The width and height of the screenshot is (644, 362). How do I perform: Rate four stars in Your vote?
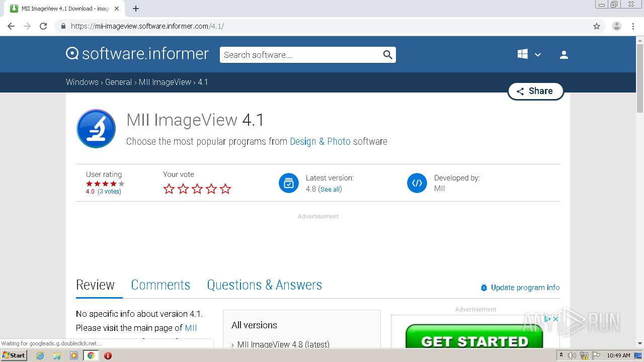click(x=211, y=189)
